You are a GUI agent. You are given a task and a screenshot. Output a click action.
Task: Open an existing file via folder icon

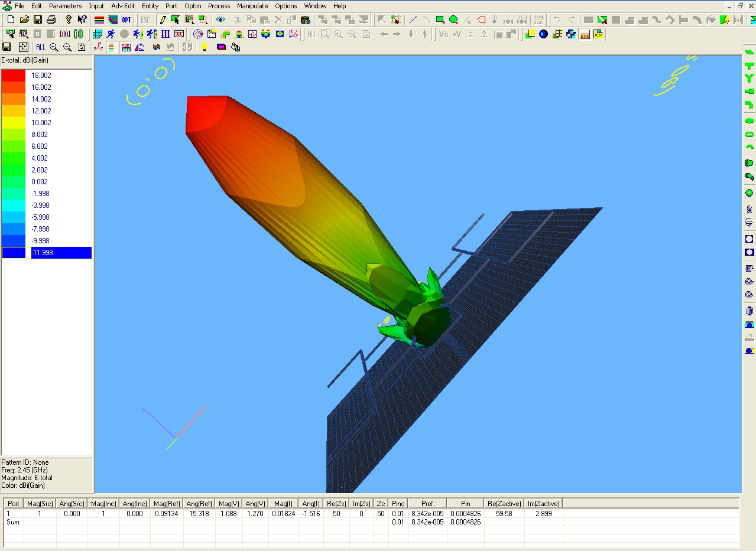24,20
